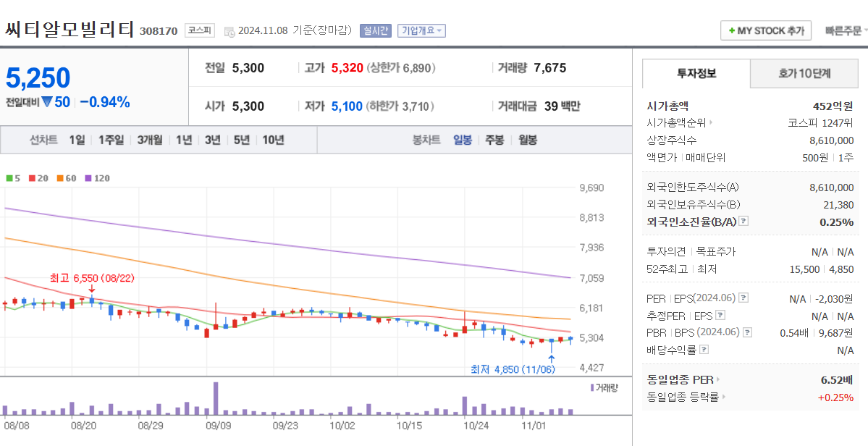
Task: Click the 동일업종 등락률 value +0.25%
Action: click(x=835, y=397)
